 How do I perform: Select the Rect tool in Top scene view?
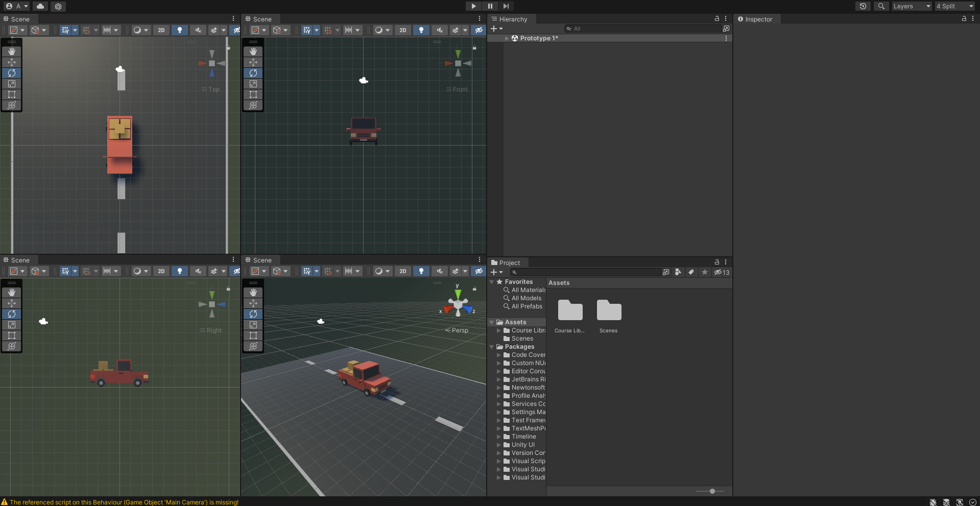(x=12, y=94)
